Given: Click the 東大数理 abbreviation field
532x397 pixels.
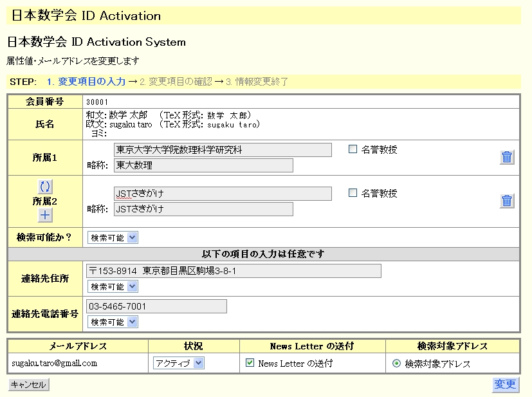Looking at the screenshot, I should point(203,165).
